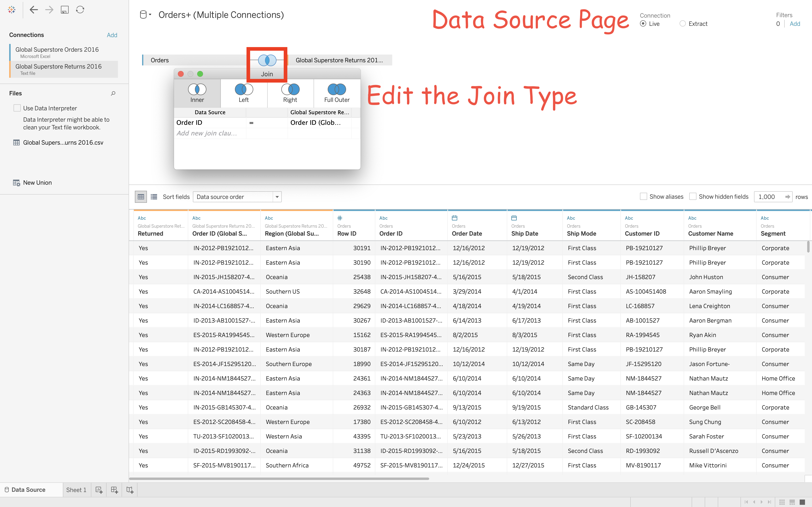Click the refresh data source icon
The height and width of the screenshot is (507, 812).
click(x=80, y=10)
